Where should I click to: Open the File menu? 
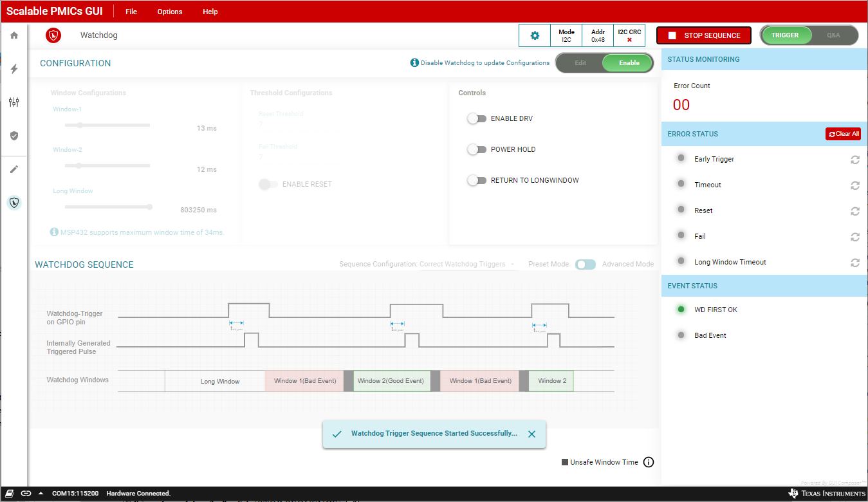pyautogui.click(x=131, y=12)
